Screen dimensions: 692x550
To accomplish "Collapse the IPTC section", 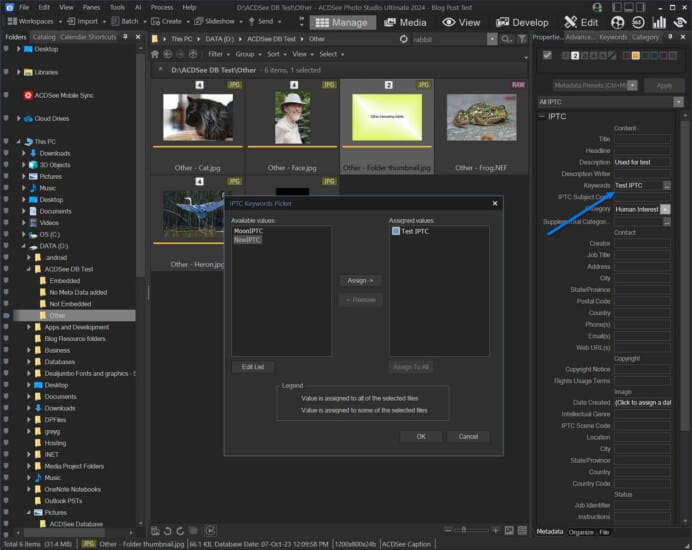I will tap(543, 116).
